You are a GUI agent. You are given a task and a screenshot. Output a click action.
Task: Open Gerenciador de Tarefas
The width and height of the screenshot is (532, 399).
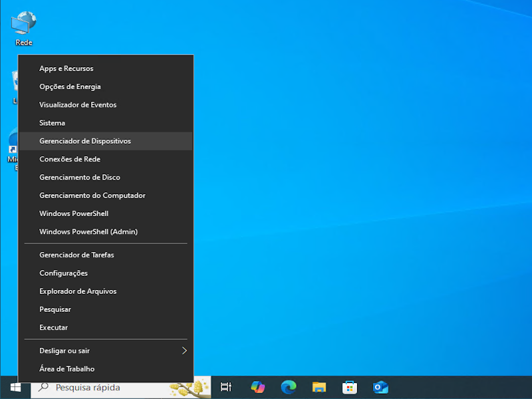(106, 255)
